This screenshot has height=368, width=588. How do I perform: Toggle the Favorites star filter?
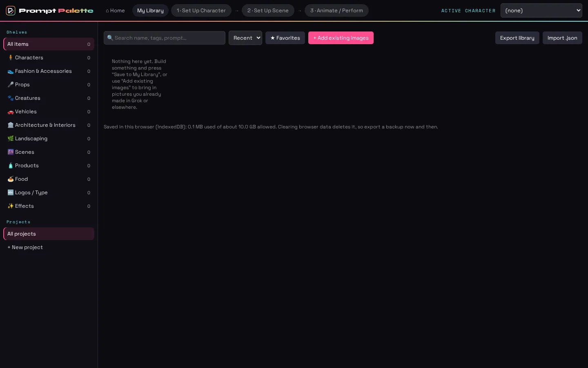tap(285, 38)
